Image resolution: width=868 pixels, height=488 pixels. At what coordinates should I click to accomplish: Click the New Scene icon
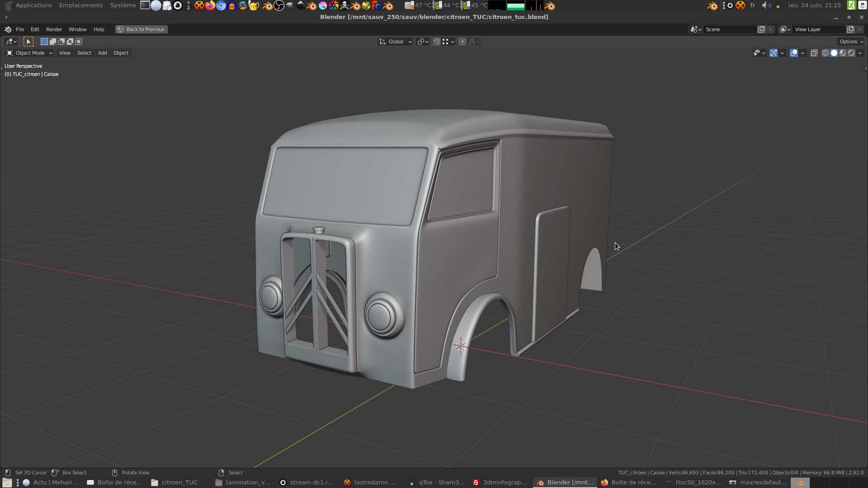pos(761,29)
